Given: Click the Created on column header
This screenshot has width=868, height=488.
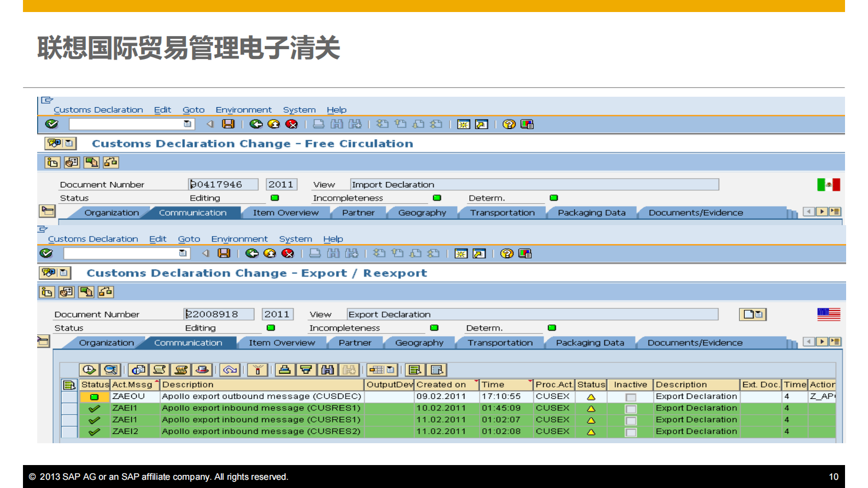Looking at the screenshot, I should pos(447,385).
